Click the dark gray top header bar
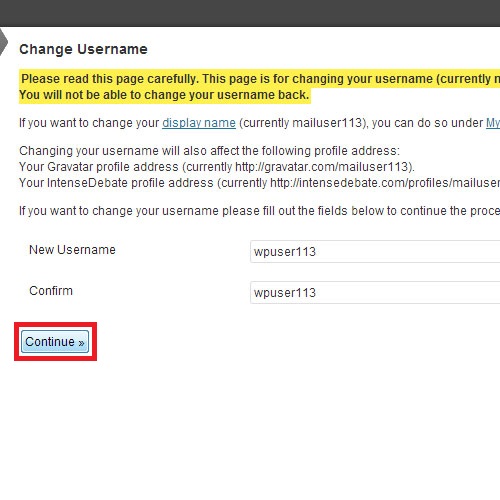The height and width of the screenshot is (500, 500). (250, 13)
